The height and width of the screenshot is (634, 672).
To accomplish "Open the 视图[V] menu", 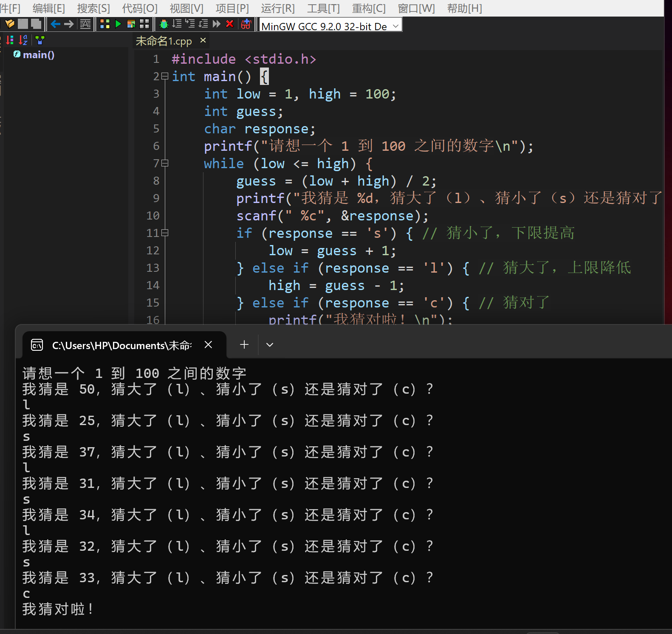I will click(186, 8).
